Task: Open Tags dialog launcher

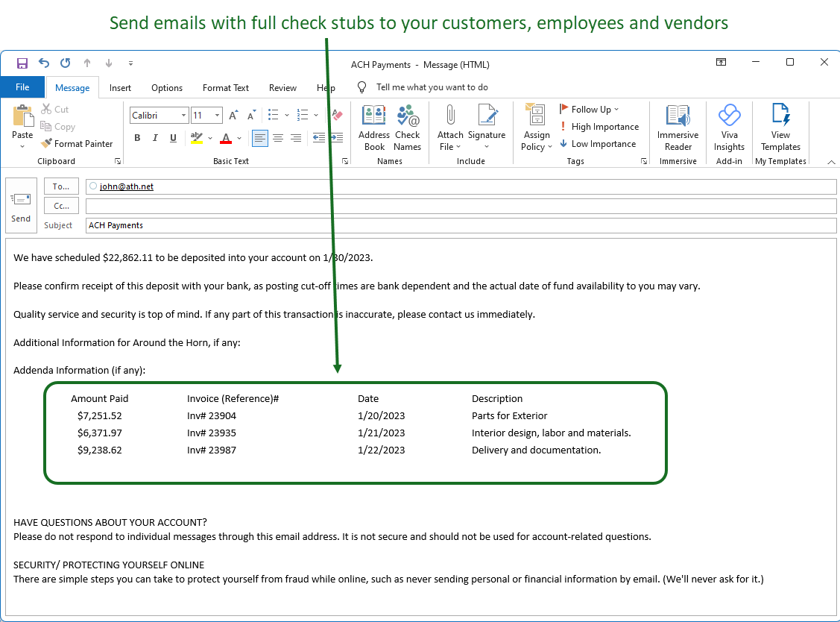Action: [x=644, y=161]
